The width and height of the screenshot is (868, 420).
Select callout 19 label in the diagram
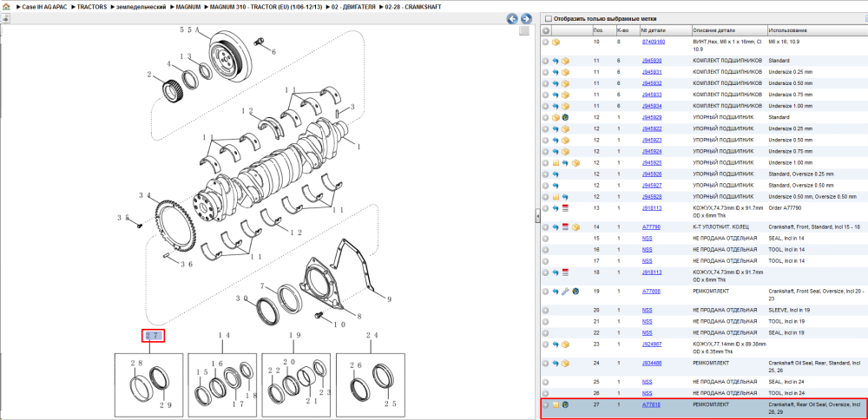(x=294, y=335)
